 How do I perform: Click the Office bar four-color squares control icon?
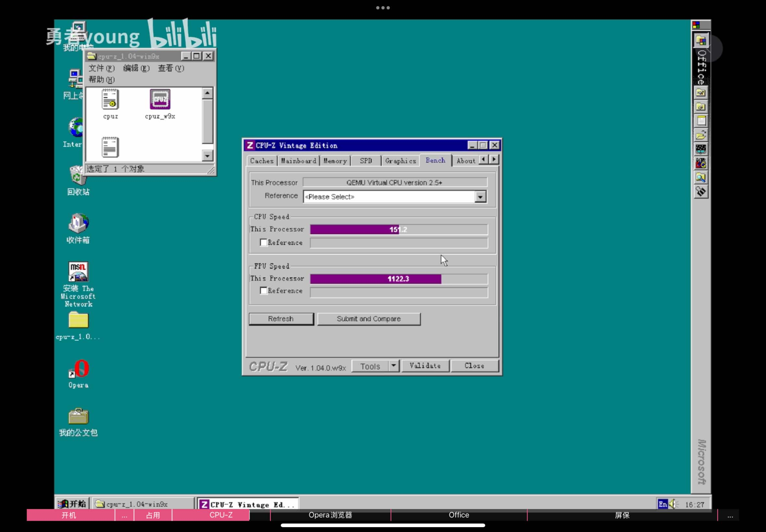point(696,25)
